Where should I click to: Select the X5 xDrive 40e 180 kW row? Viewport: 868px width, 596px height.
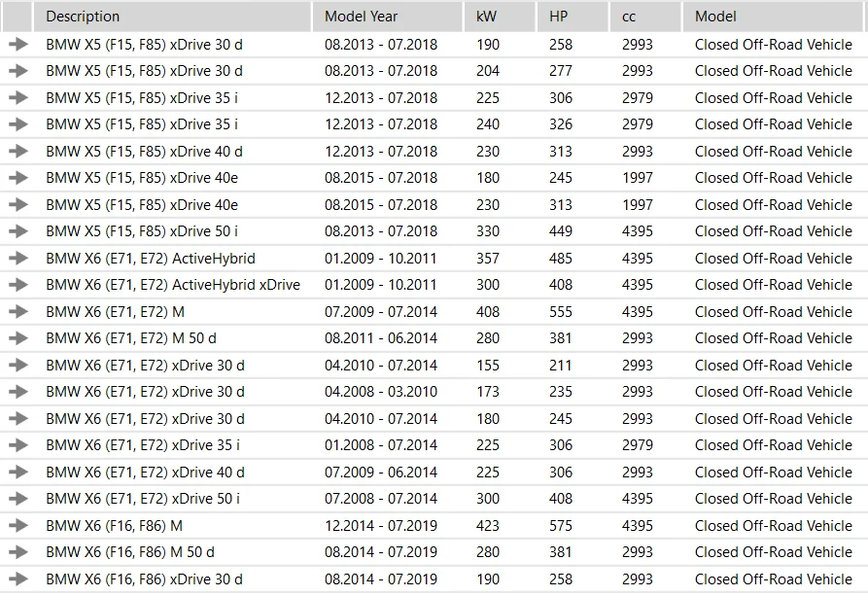pyautogui.click(x=142, y=178)
